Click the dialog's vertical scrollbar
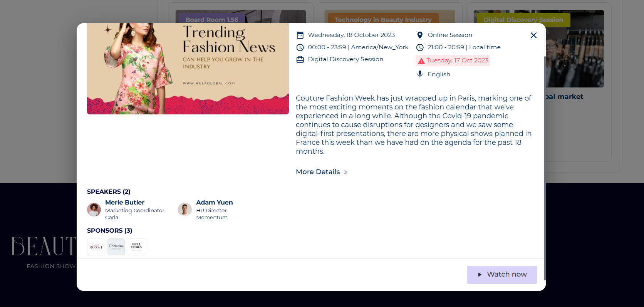The width and height of the screenshot is (644, 307). [x=545, y=168]
